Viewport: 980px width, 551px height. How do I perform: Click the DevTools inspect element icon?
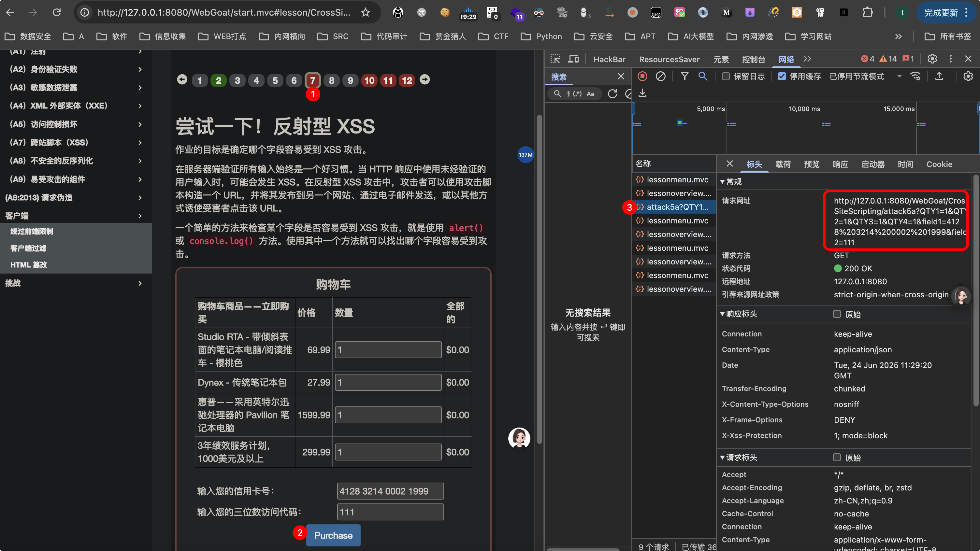[555, 59]
